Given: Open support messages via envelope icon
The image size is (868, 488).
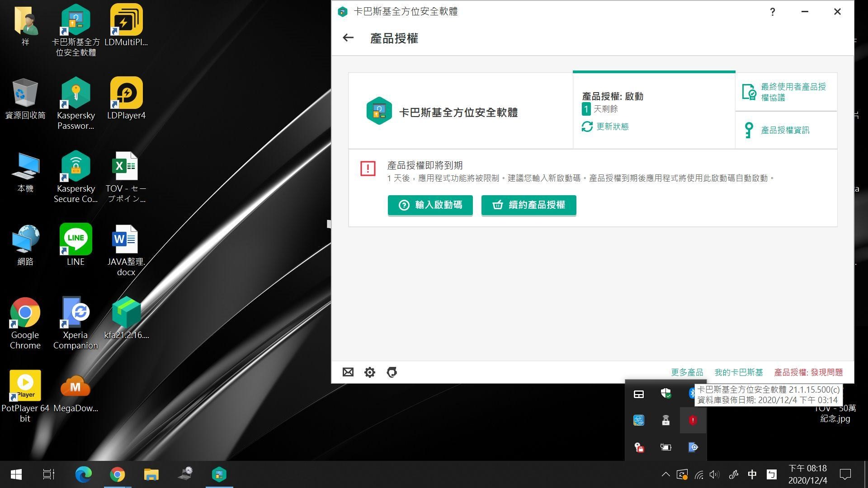Looking at the screenshot, I should 348,372.
